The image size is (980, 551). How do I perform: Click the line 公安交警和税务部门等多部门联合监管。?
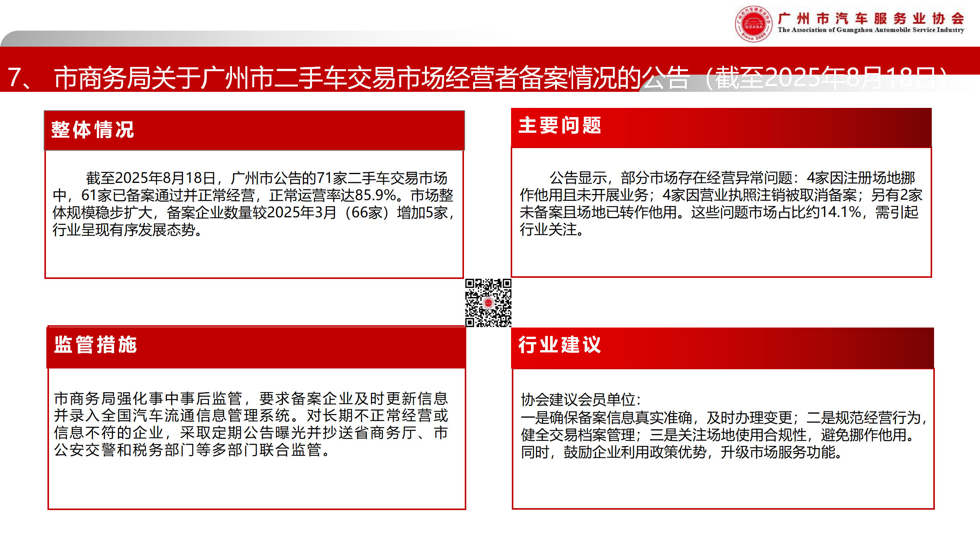[x=192, y=450]
